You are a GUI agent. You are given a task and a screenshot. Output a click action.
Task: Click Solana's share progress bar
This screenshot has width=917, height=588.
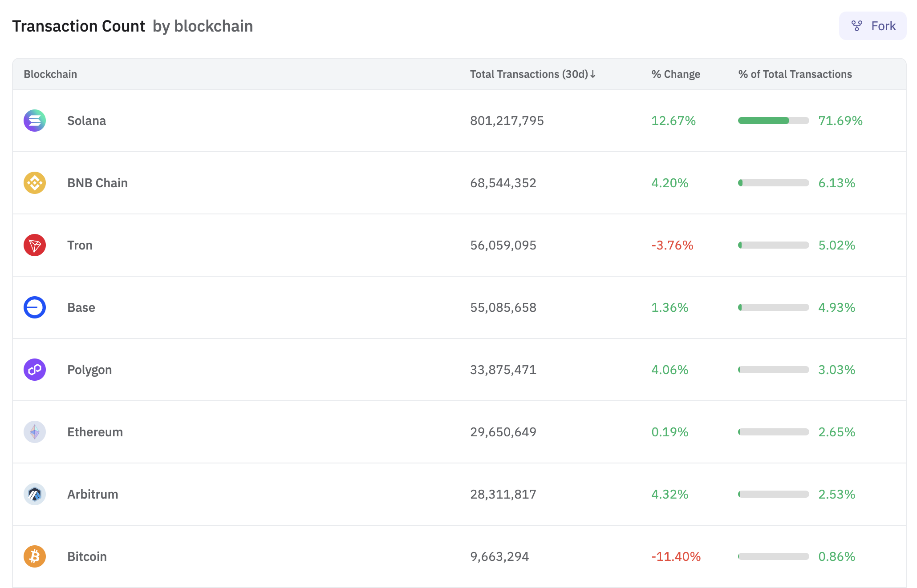point(774,121)
